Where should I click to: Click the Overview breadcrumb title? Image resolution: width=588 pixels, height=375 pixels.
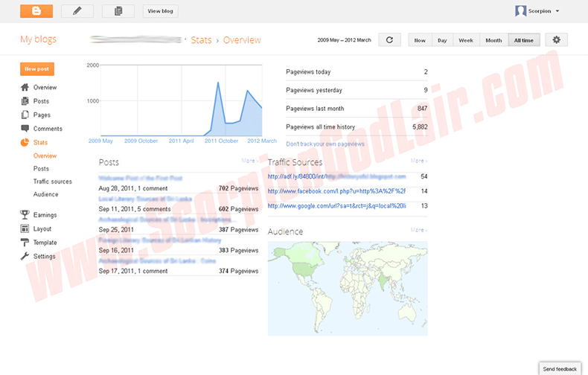click(x=242, y=40)
